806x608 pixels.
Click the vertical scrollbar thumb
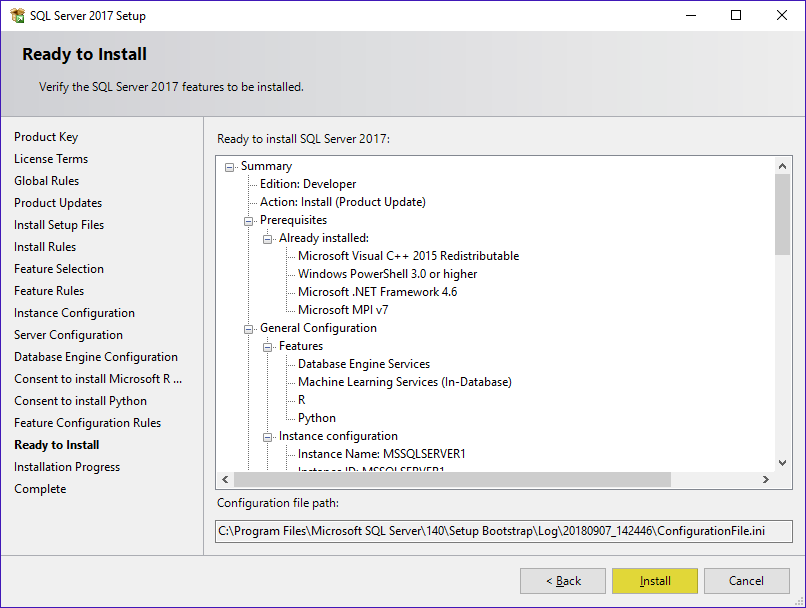(782, 214)
